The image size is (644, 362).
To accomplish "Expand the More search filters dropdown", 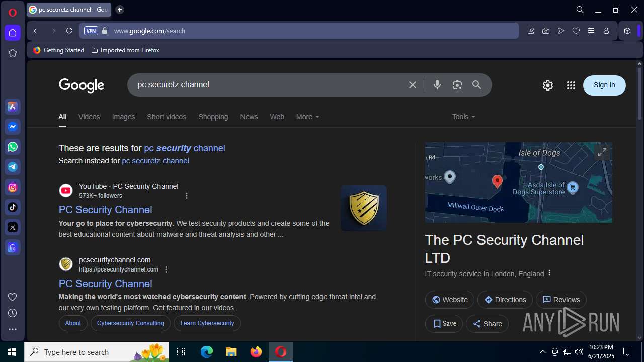I will pos(307,117).
